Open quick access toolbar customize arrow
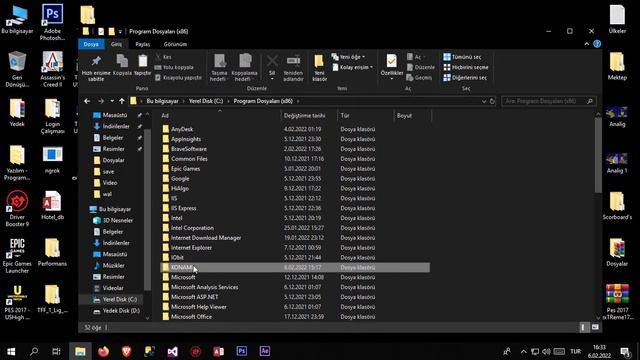Image resolution: width=640 pixels, height=360 pixels. [120, 31]
